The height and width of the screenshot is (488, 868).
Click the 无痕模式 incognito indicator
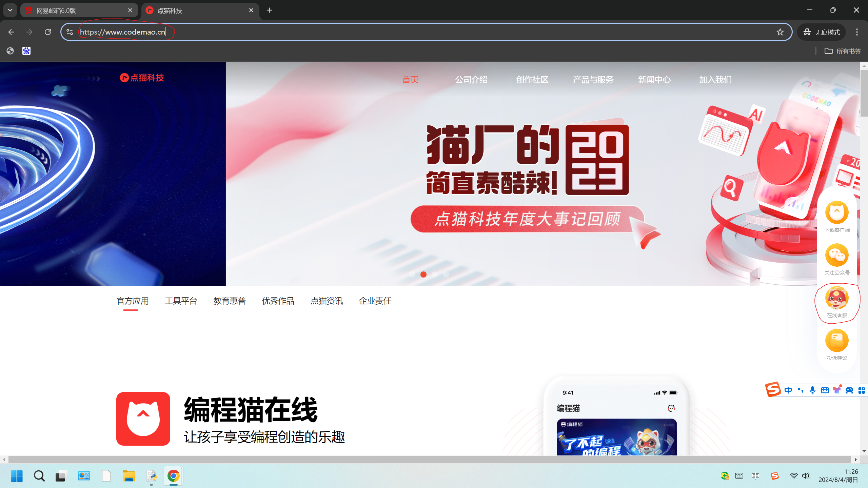point(821,32)
